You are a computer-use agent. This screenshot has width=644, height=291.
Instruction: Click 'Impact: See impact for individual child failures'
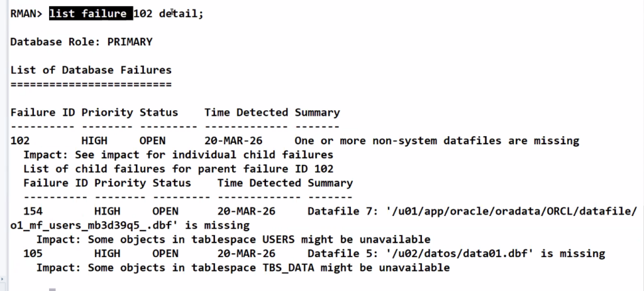click(x=178, y=154)
